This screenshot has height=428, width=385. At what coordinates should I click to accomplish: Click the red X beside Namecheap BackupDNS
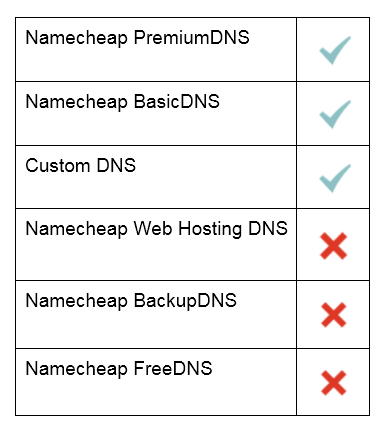(334, 315)
